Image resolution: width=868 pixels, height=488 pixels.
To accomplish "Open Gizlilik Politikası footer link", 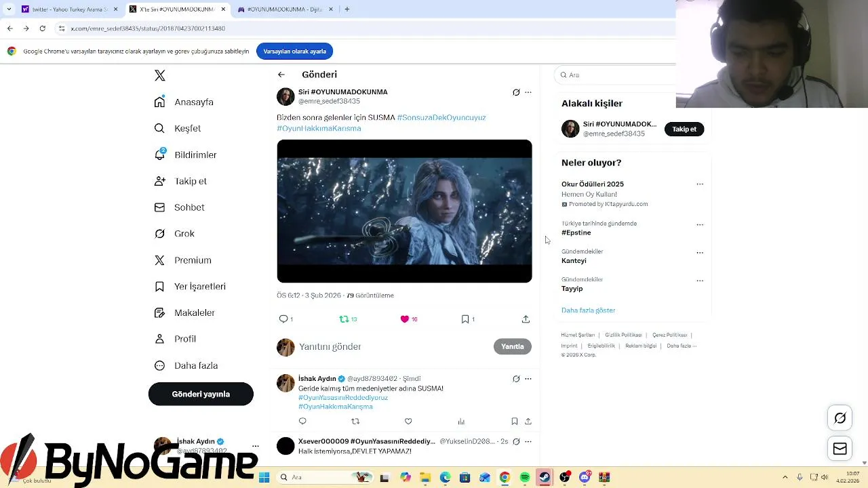I will click(x=623, y=335).
